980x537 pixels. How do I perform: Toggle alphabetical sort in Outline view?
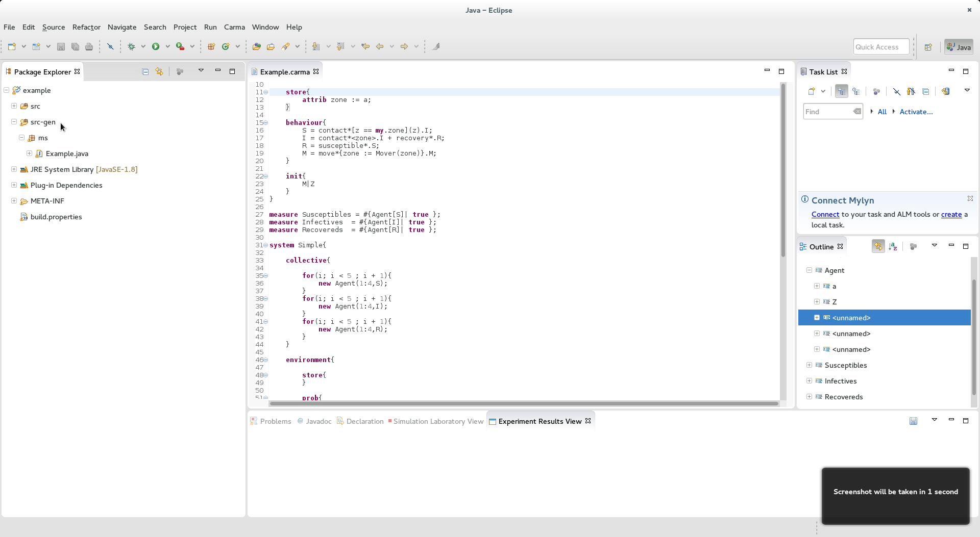pyautogui.click(x=893, y=246)
